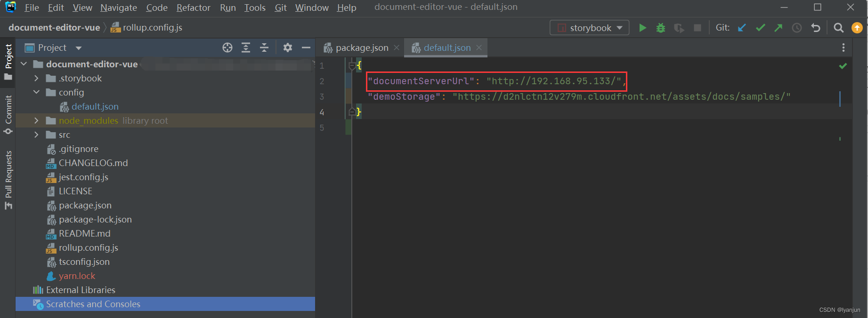Select package-lock.json in tree

click(95, 219)
